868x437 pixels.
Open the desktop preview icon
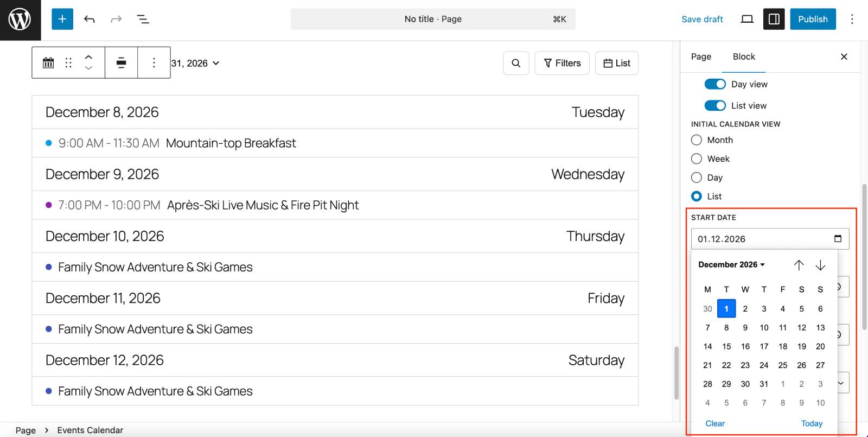point(747,20)
